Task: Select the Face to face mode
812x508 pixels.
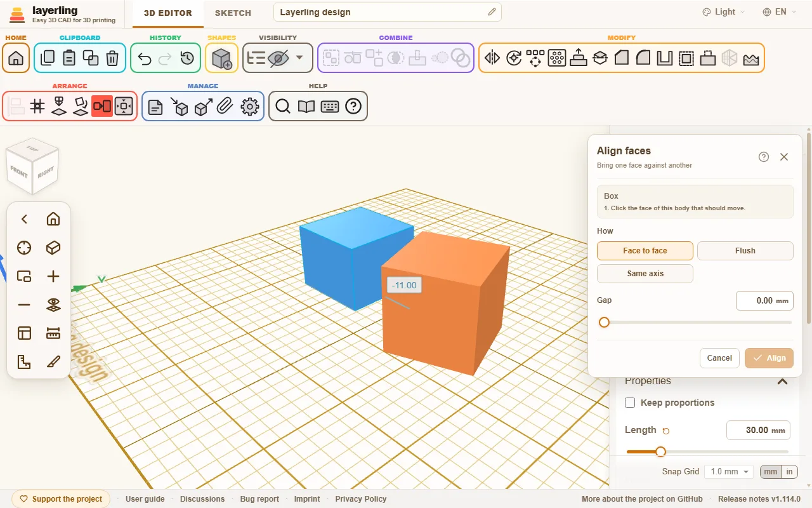Action: coord(645,251)
